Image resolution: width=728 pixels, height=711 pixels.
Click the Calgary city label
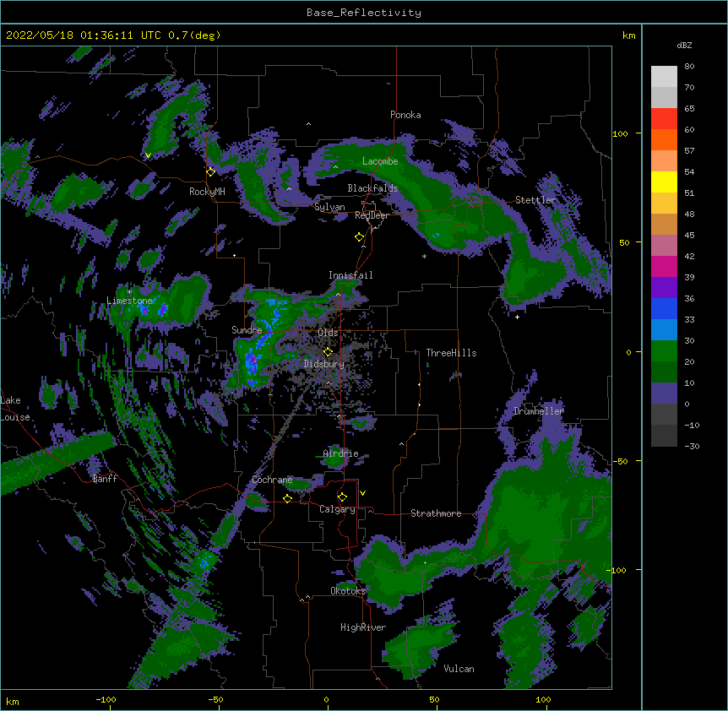point(337,509)
